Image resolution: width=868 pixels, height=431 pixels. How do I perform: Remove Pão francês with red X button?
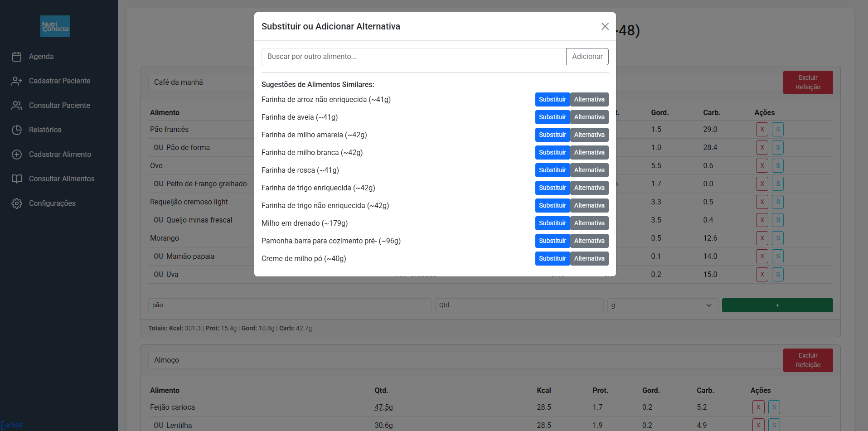[x=762, y=130]
